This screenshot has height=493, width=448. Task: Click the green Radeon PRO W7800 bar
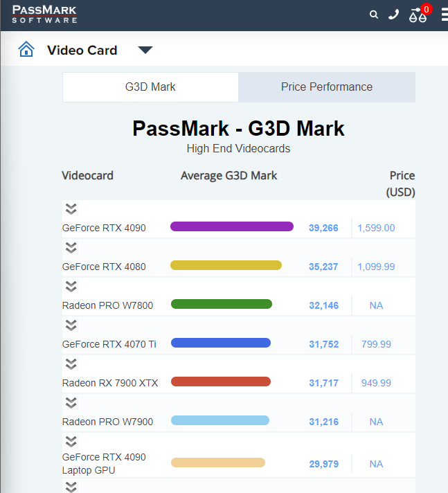[222, 304]
